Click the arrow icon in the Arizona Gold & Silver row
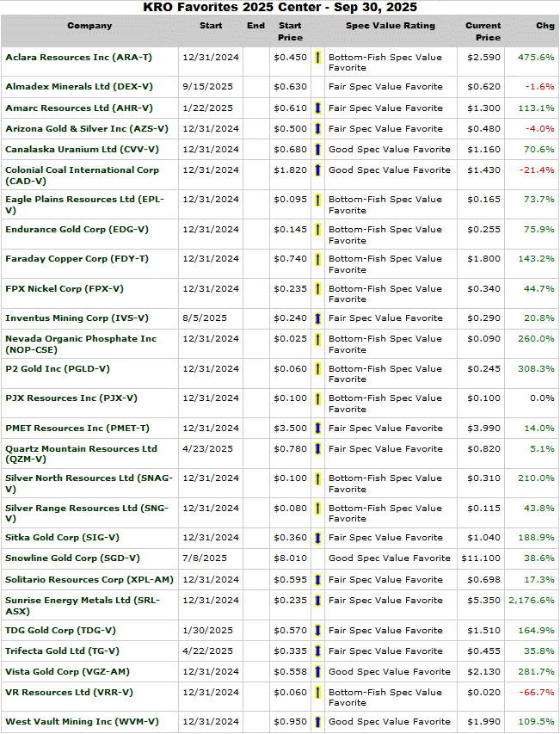 pos(317,129)
